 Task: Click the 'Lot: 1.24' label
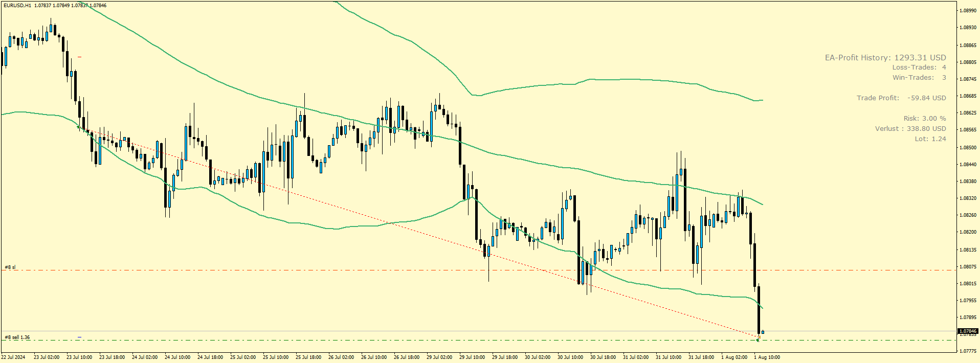coord(930,139)
